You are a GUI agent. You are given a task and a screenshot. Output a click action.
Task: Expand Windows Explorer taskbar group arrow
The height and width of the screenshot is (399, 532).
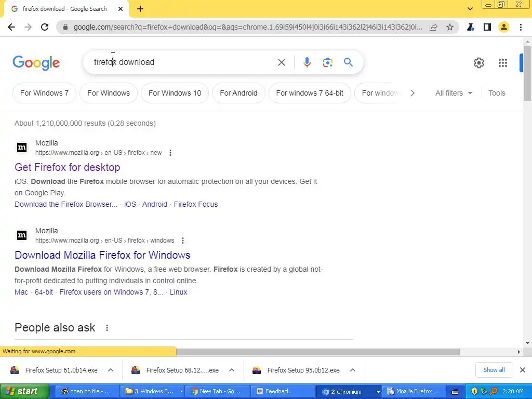(x=181, y=392)
